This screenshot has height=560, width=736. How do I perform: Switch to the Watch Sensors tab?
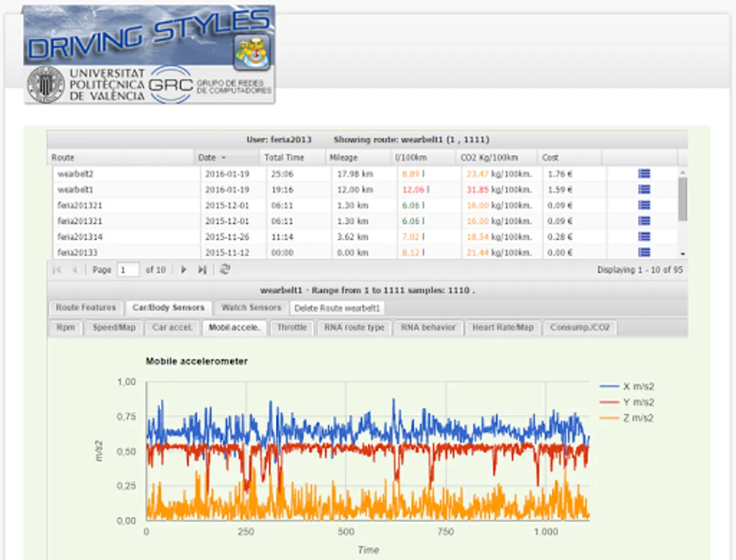[250, 307]
